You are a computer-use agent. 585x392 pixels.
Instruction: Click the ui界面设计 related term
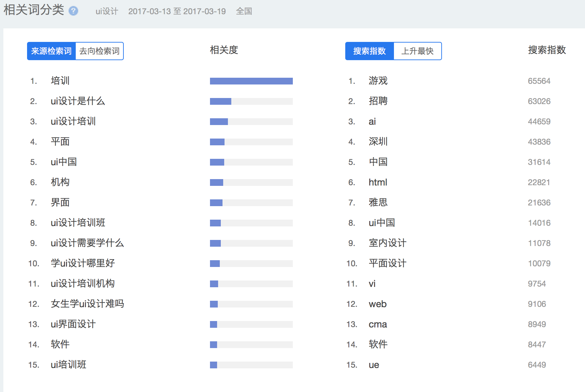73,324
